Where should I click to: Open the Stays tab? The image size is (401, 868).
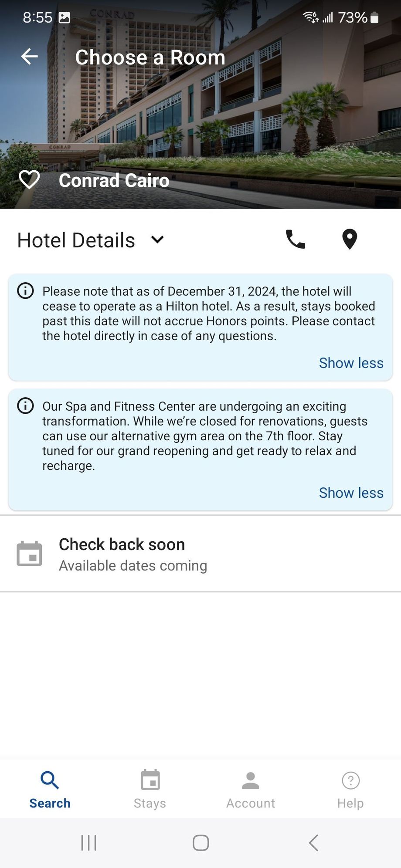tap(150, 789)
